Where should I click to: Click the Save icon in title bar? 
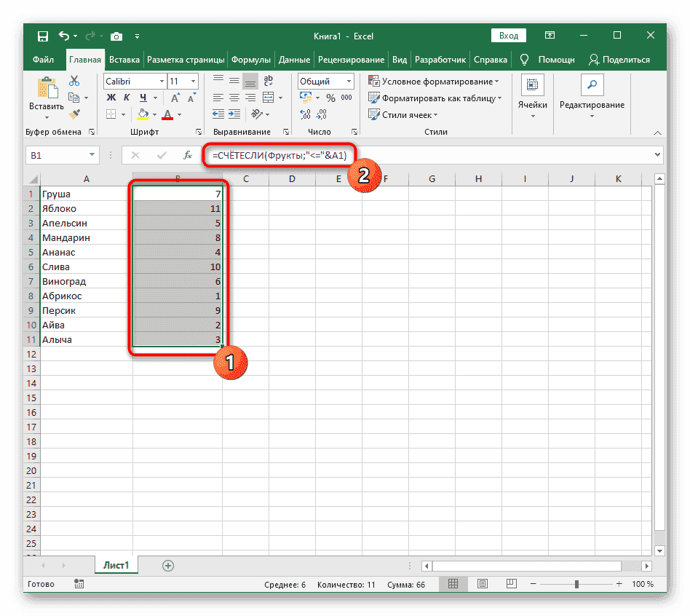(x=43, y=36)
